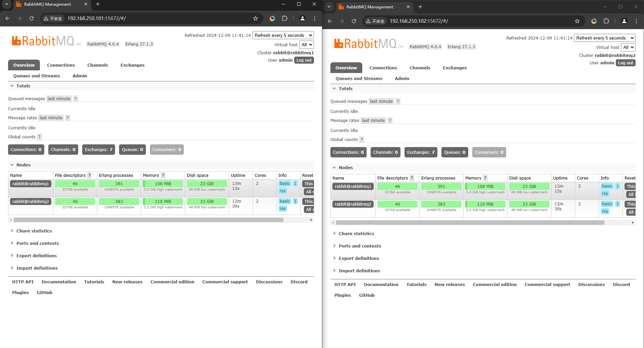The height and width of the screenshot is (348, 644).
Task: Reload page in left browser window
Action: pyautogui.click(x=32, y=18)
